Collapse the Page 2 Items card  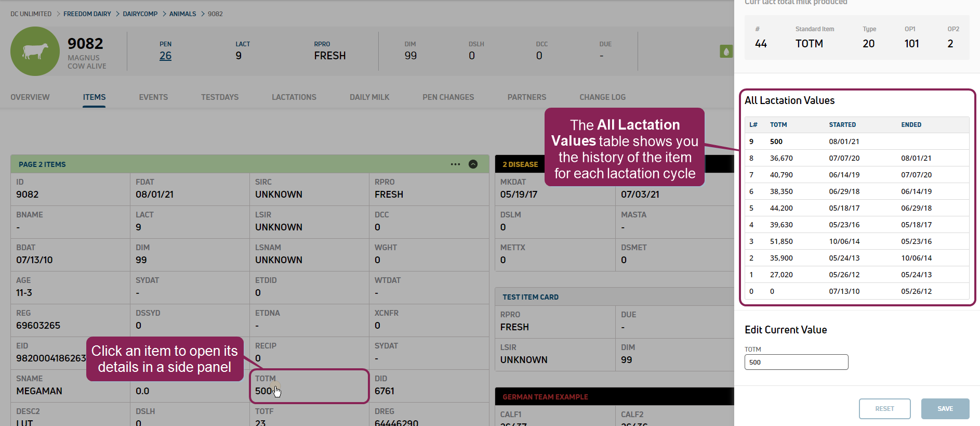(x=473, y=164)
